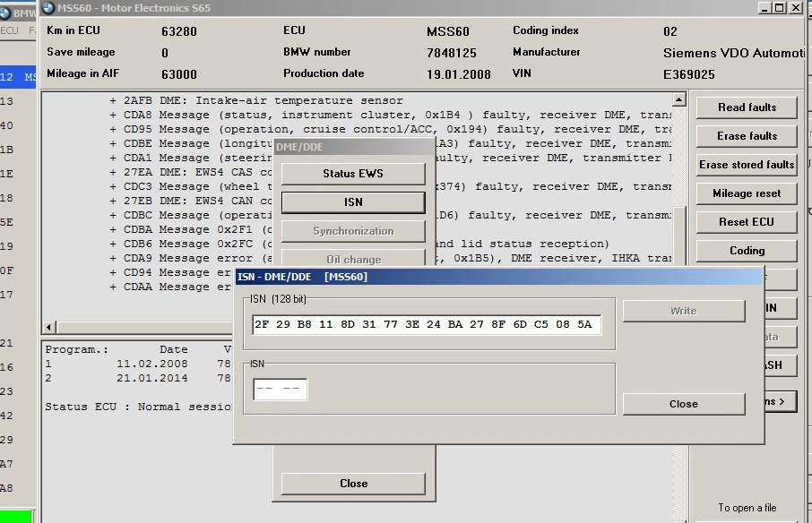Image resolution: width=812 pixels, height=523 pixels.
Task: Click the Mileage in AIF value 63000
Action: point(178,74)
